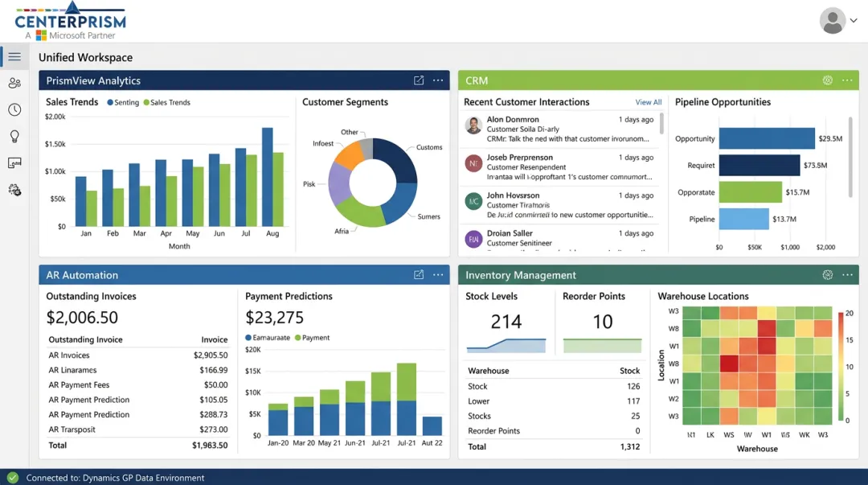
Task: Click the Stock Levels sparkline chart
Action: 506,345
